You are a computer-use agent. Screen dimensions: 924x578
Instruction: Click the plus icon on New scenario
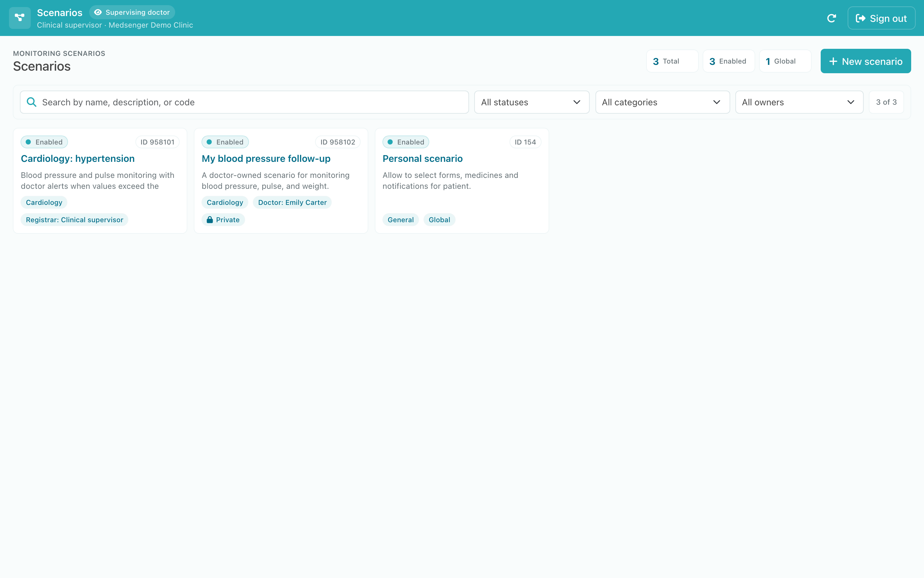pyautogui.click(x=833, y=61)
